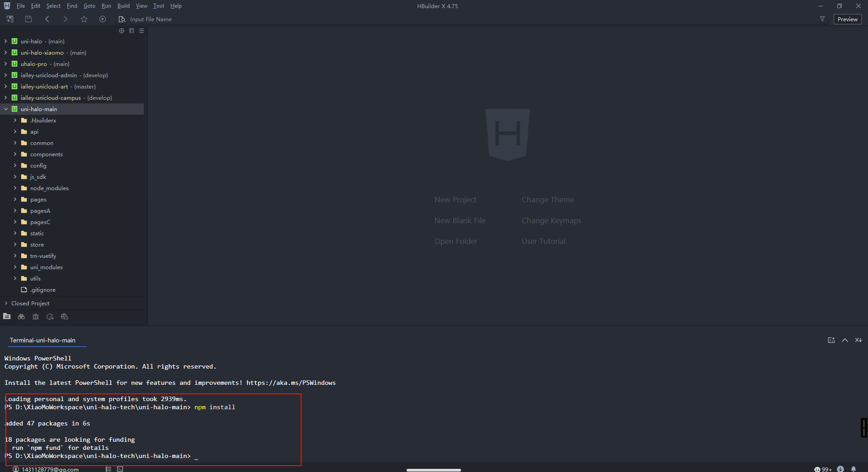Open the 99+ messages indicator
The width and height of the screenshot is (868, 472).
point(823,469)
